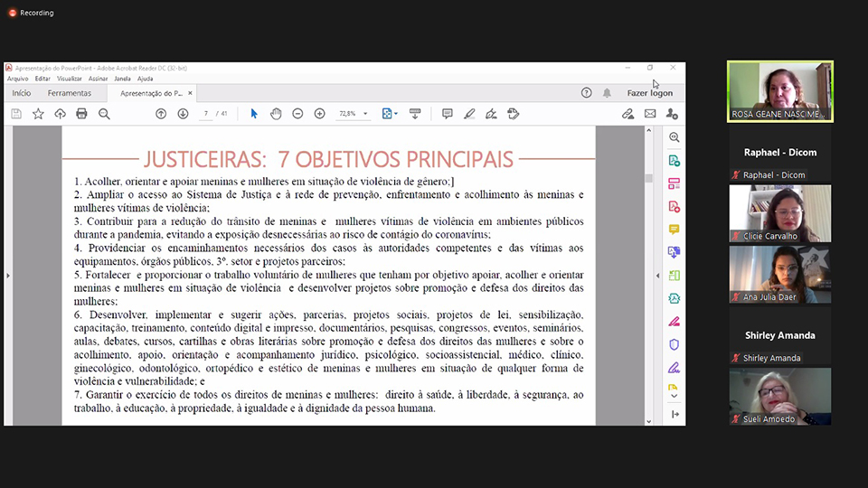868x488 pixels.
Task: Select Clicie Carvalho's video thumbnail
Action: coord(779,213)
